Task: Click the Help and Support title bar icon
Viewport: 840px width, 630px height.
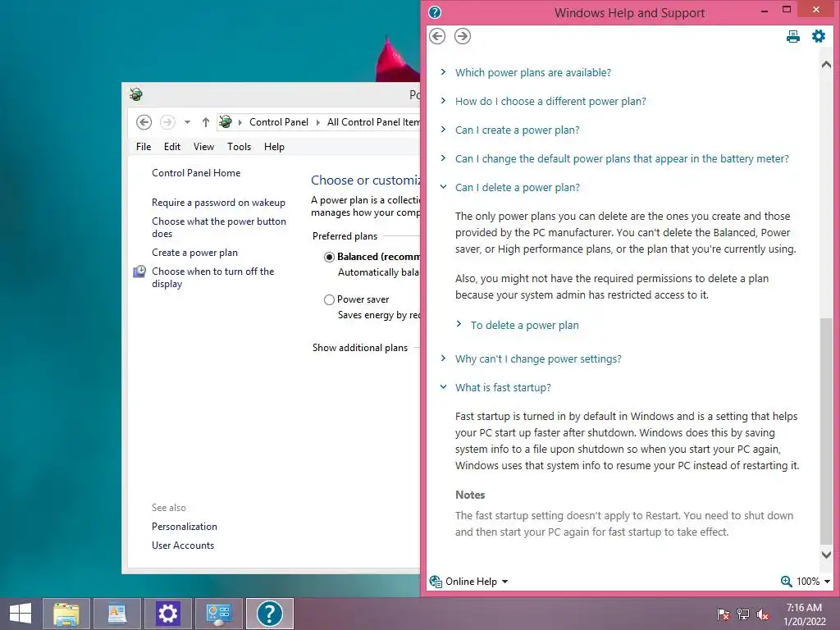Action: click(x=435, y=12)
